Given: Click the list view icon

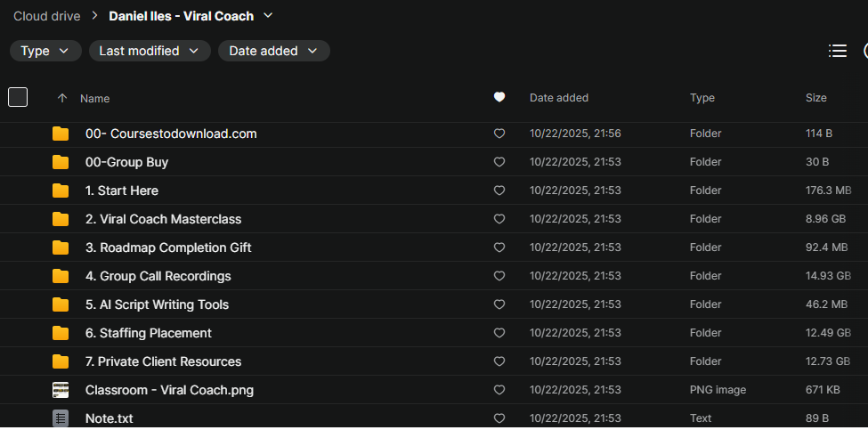Looking at the screenshot, I should tap(837, 52).
